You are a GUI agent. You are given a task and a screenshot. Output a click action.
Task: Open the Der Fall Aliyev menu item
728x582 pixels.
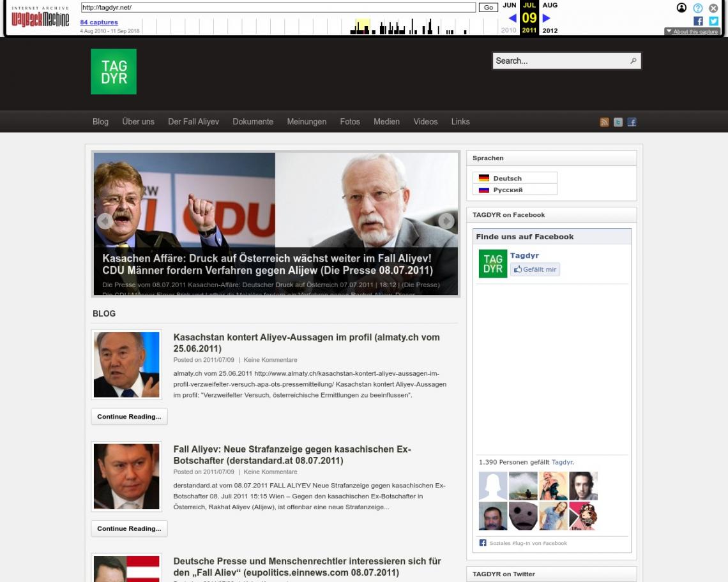[x=193, y=122]
